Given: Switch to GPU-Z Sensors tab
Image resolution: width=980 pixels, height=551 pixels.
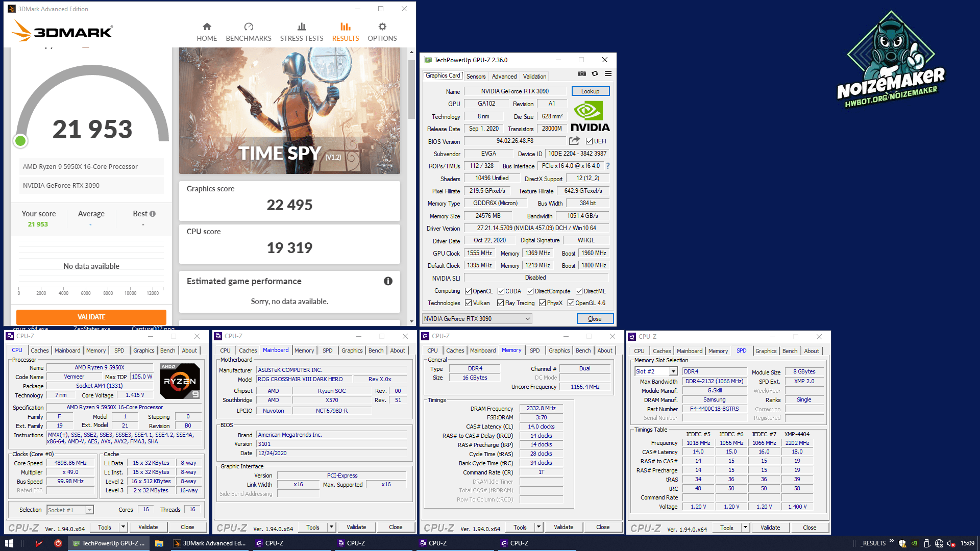Looking at the screenshot, I should pyautogui.click(x=476, y=76).
